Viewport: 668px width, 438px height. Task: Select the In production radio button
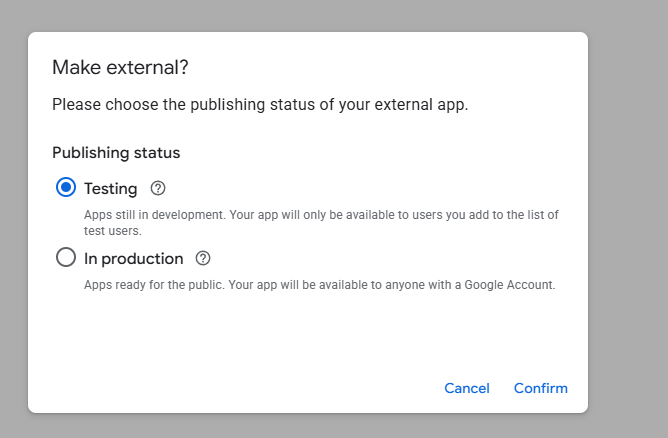(x=66, y=257)
